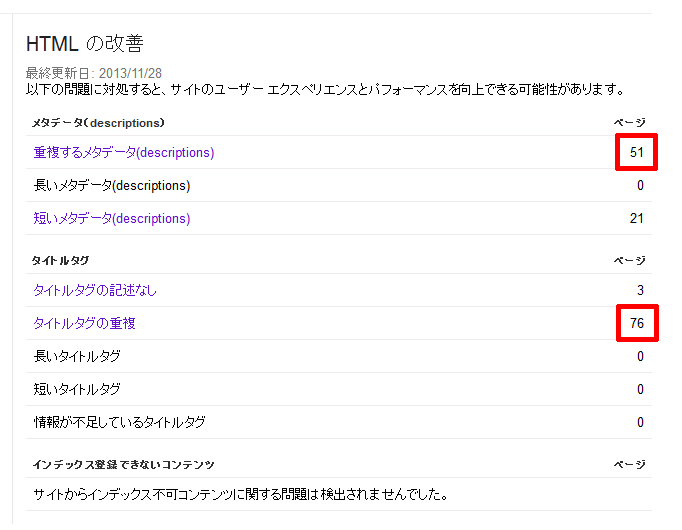Select 短いタイトルタグ row label

pyautogui.click(x=77, y=389)
